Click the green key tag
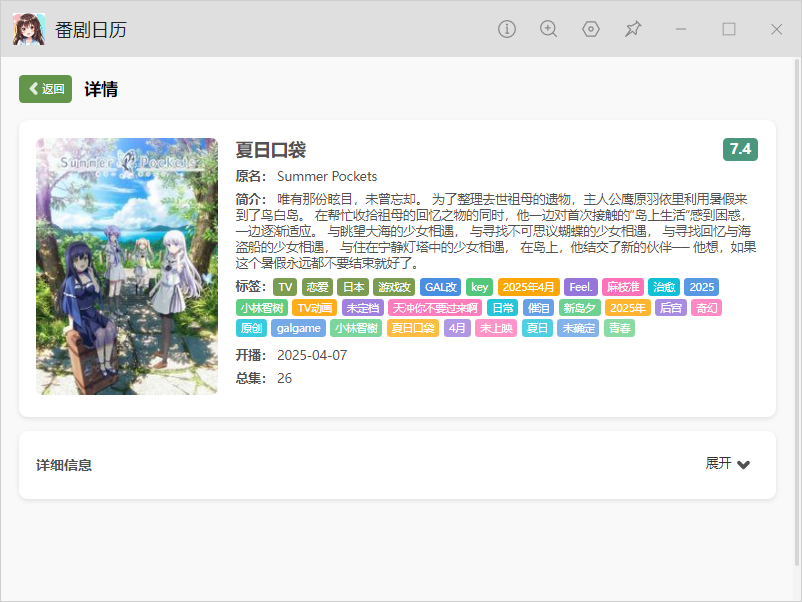Viewport: 802px width, 602px height. [x=479, y=287]
